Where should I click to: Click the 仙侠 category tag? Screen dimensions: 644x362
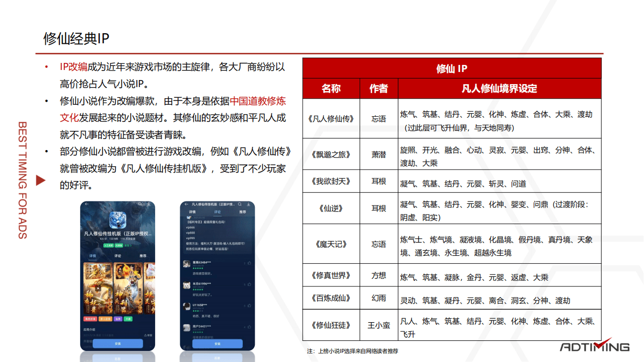coord(118,318)
